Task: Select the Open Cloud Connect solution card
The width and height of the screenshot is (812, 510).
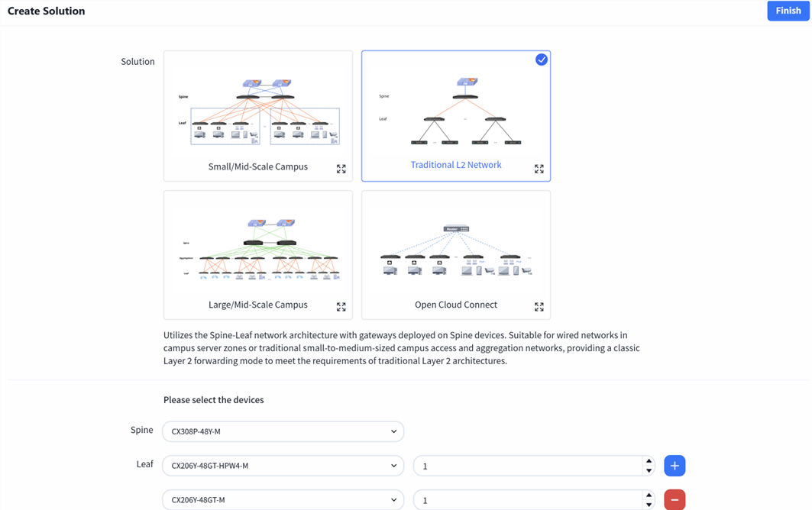Action: [456, 255]
